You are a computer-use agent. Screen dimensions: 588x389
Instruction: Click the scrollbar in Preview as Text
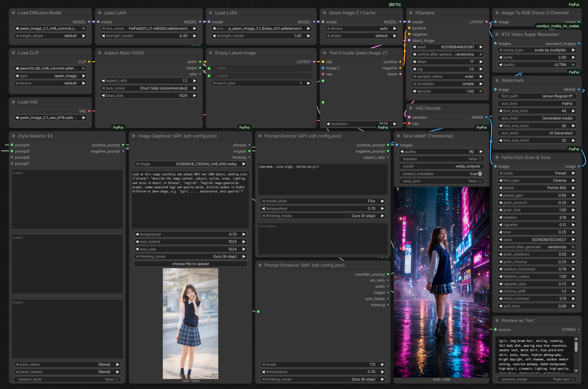point(576,347)
